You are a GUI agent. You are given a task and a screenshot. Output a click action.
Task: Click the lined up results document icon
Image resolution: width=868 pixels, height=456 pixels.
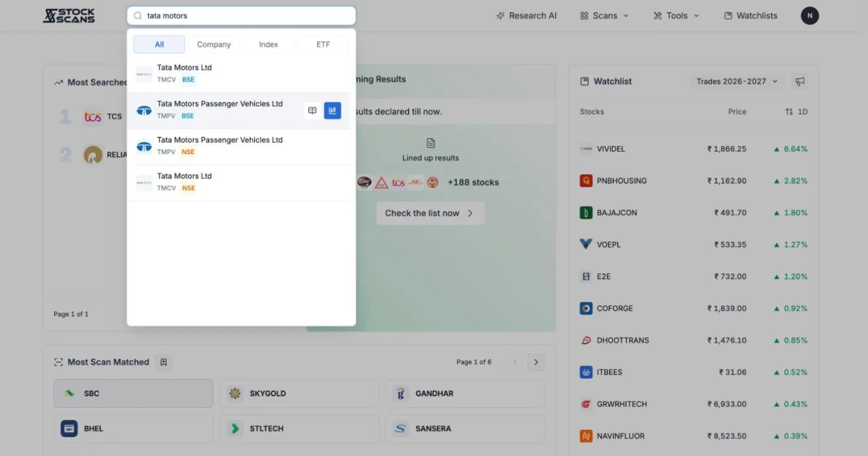coord(430,143)
